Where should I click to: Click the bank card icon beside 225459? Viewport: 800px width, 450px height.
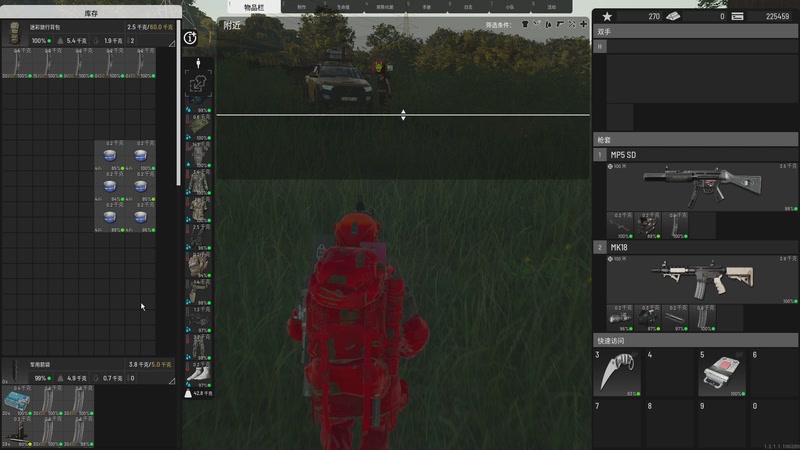(737, 16)
